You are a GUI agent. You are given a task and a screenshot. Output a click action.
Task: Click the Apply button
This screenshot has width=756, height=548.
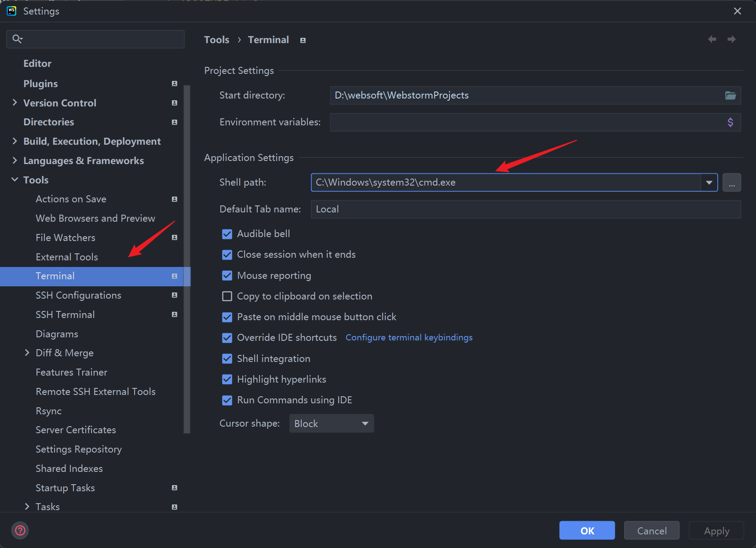click(x=716, y=530)
